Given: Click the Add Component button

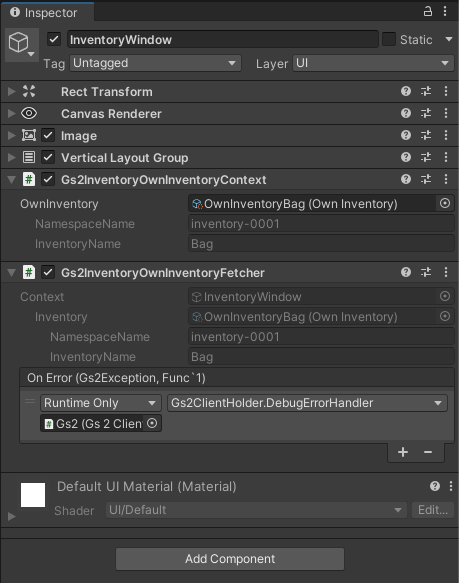Looking at the screenshot, I should tap(230, 559).
